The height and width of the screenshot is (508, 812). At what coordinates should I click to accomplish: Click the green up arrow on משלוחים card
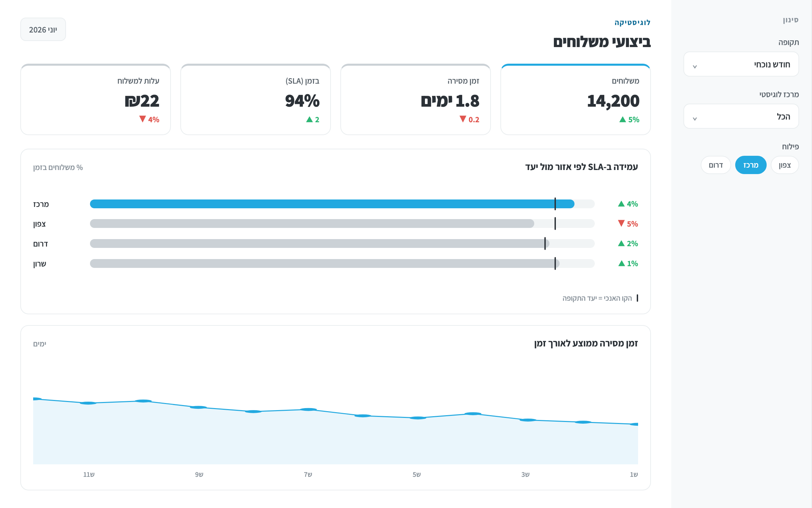point(622,120)
